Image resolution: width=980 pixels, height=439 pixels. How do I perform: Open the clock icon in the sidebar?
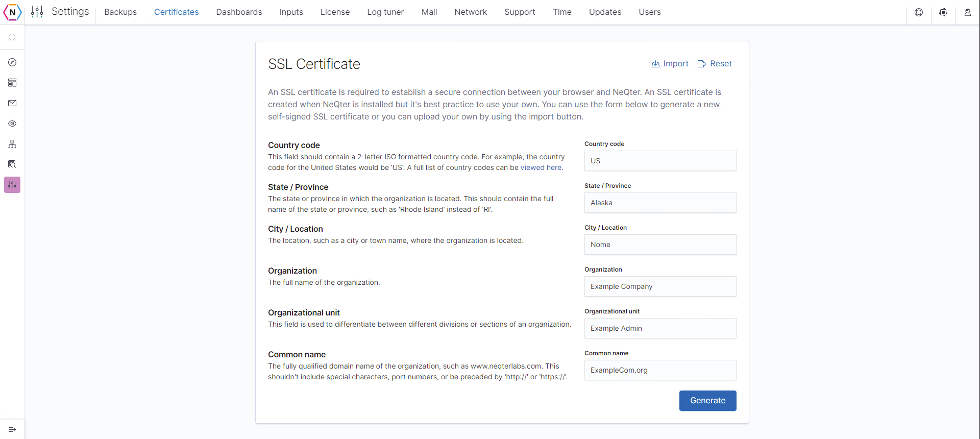(x=12, y=37)
